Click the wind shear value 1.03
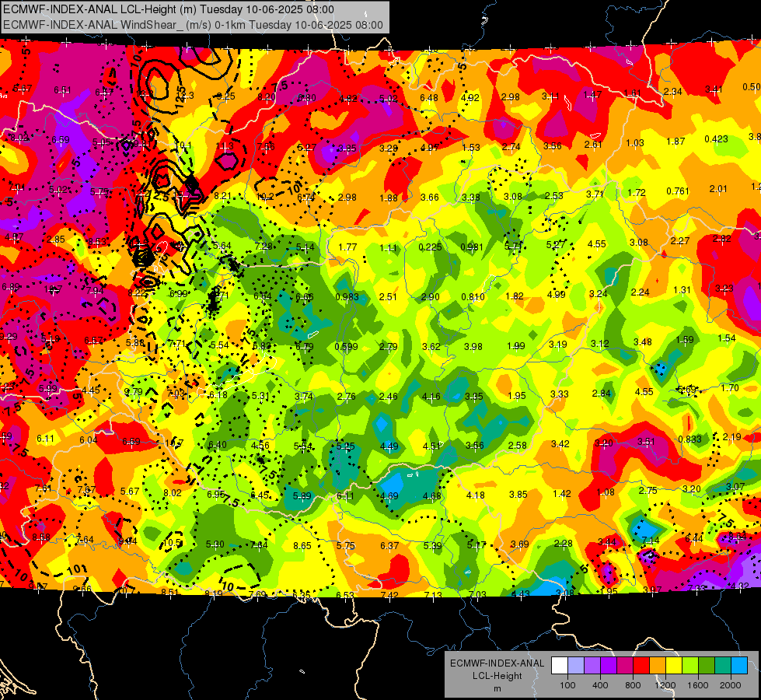Screen dimensions: 761x700 tap(635, 143)
